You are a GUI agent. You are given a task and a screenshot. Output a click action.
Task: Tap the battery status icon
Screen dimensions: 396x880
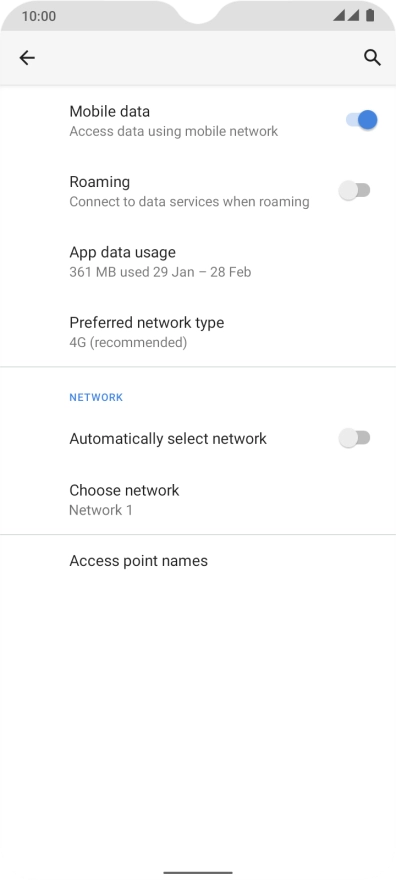(370, 15)
